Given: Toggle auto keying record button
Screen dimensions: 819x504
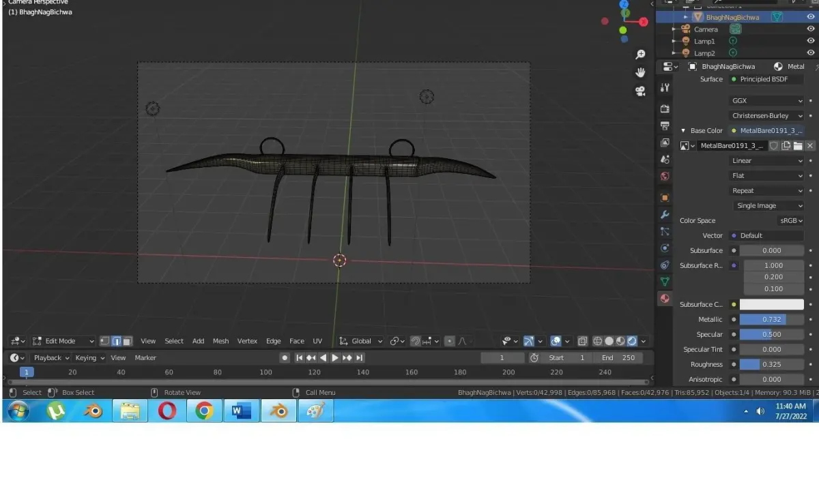Looking at the screenshot, I should coord(285,358).
